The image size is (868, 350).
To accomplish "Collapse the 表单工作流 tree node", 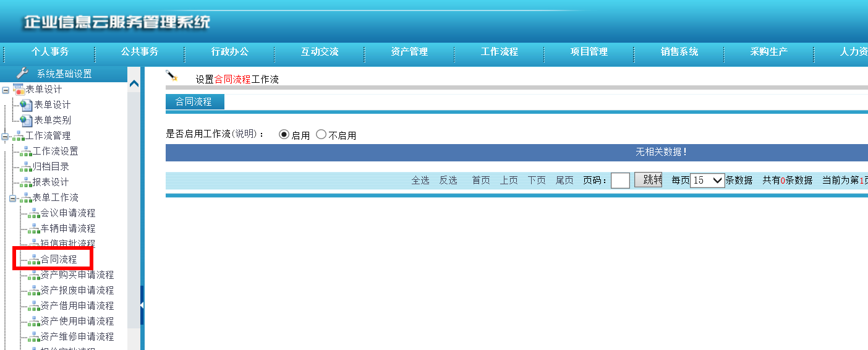I will click(x=12, y=198).
